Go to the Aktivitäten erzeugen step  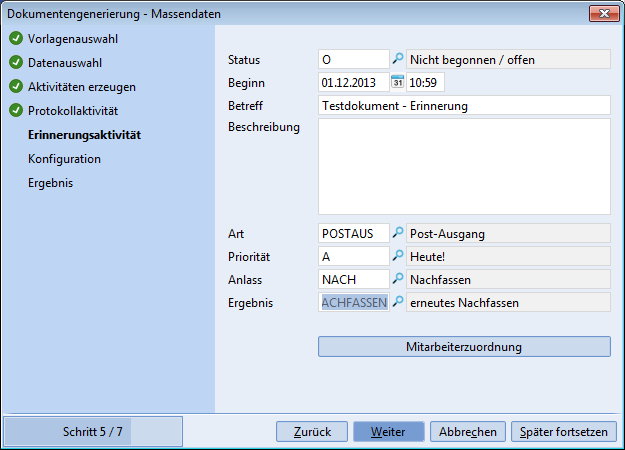click(x=82, y=87)
